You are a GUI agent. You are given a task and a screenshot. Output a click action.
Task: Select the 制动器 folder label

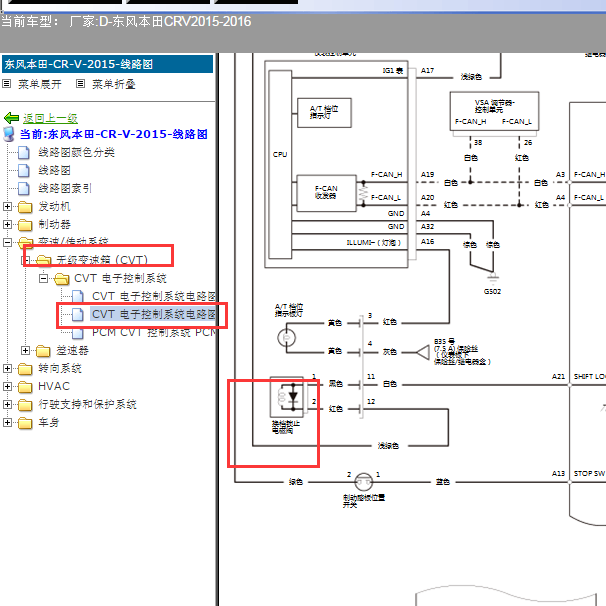tap(54, 225)
